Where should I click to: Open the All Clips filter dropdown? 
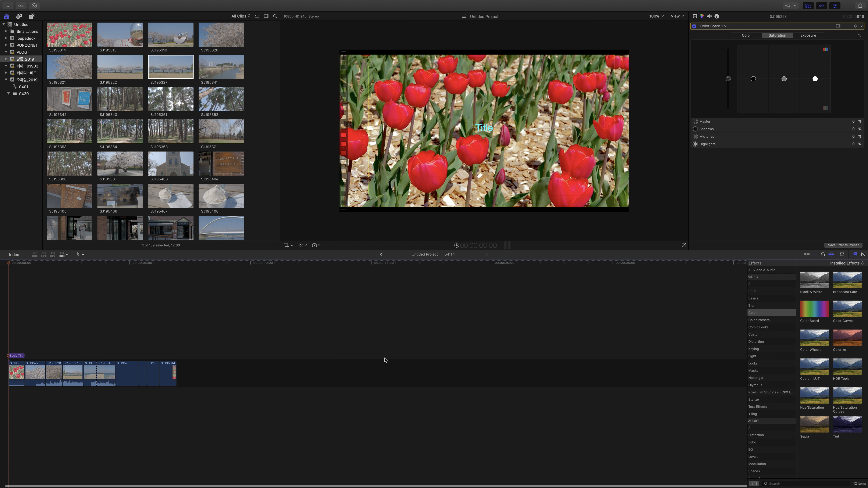(x=241, y=16)
